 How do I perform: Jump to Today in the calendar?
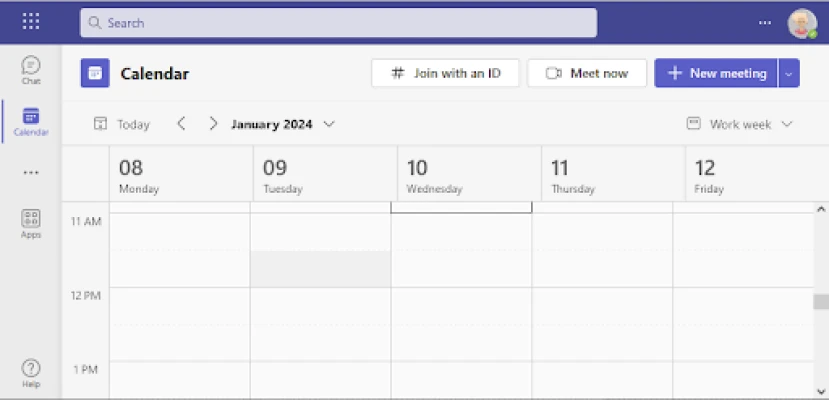coord(122,125)
